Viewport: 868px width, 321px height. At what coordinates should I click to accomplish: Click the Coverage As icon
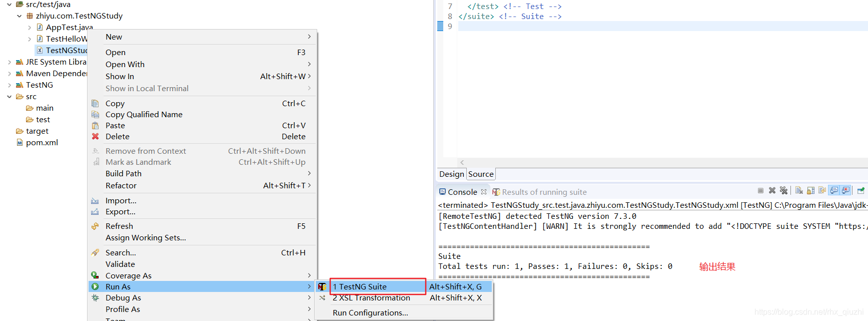(95, 275)
